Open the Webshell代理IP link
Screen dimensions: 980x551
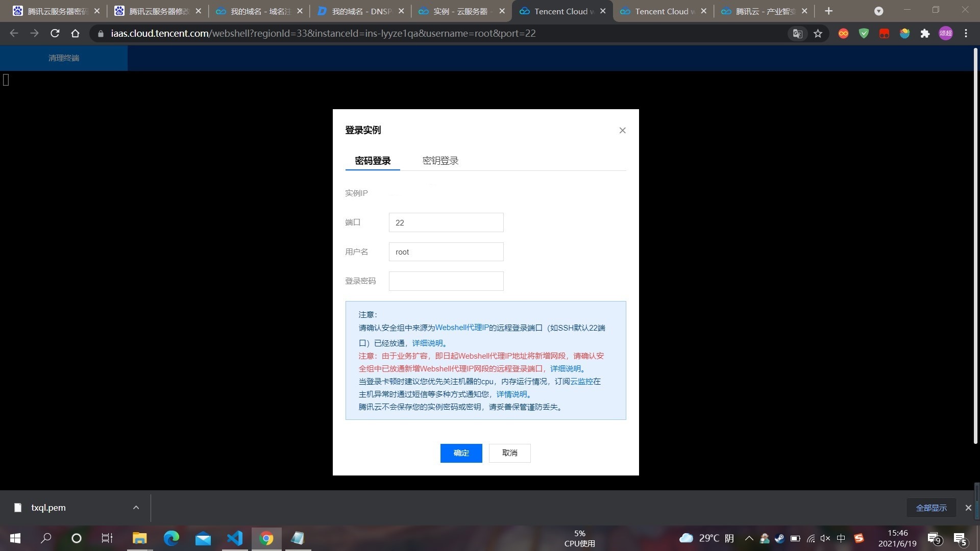click(x=462, y=328)
